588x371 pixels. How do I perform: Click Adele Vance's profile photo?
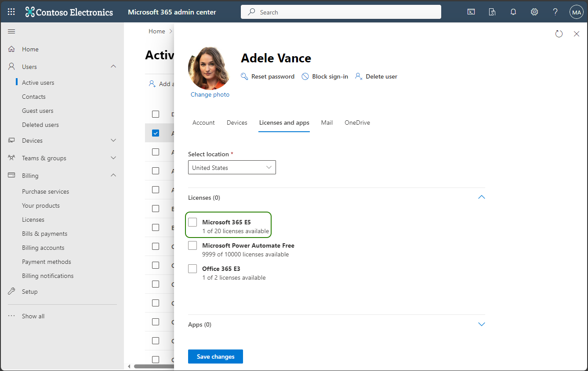coord(210,68)
